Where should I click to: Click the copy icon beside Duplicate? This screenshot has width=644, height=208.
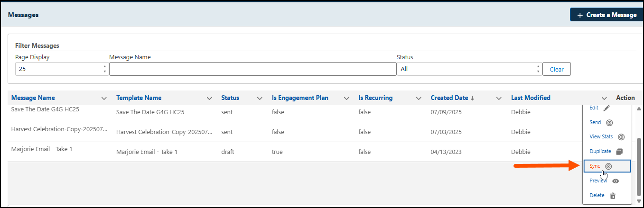click(x=619, y=152)
